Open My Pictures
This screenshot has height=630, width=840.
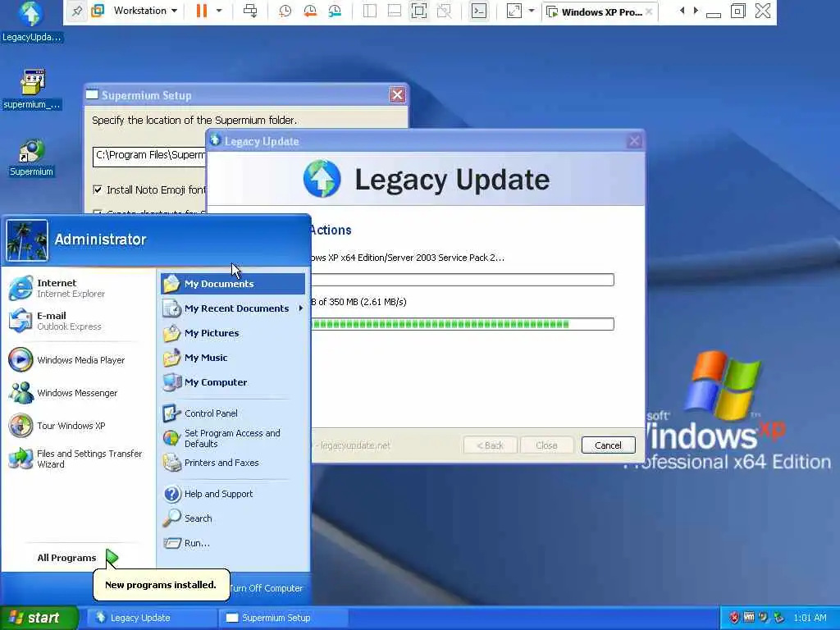pos(232,333)
